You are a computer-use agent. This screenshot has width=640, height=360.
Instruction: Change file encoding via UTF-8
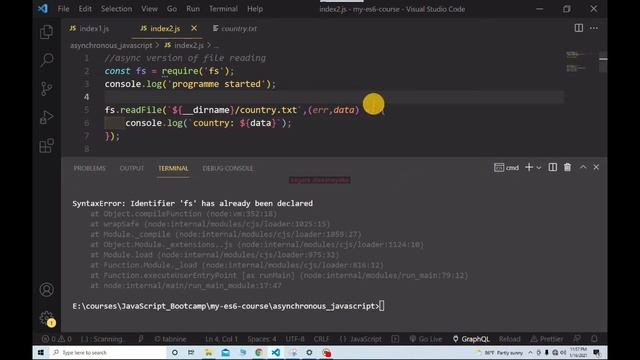(x=295, y=339)
